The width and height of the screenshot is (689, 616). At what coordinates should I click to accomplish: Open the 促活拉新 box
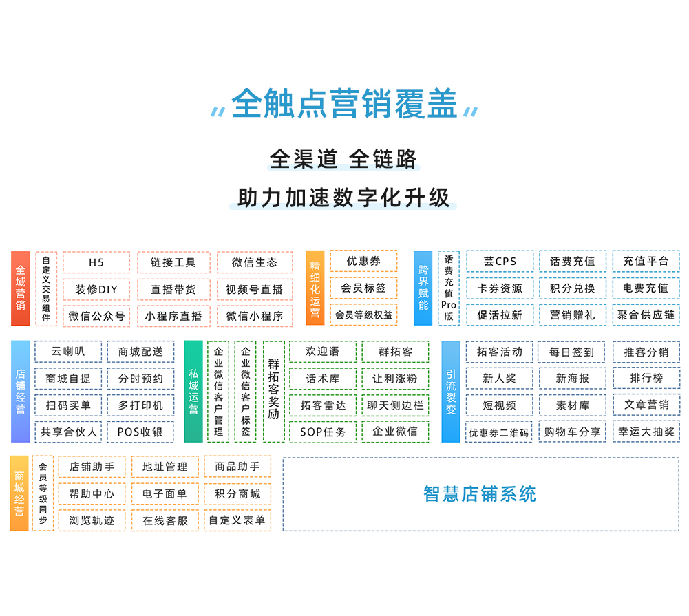click(x=500, y=315)
